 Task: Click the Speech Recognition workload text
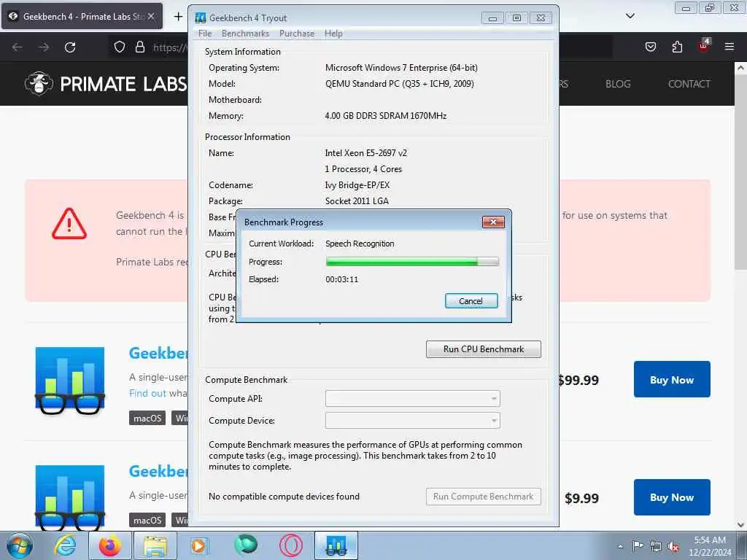(x=360, y=244)
